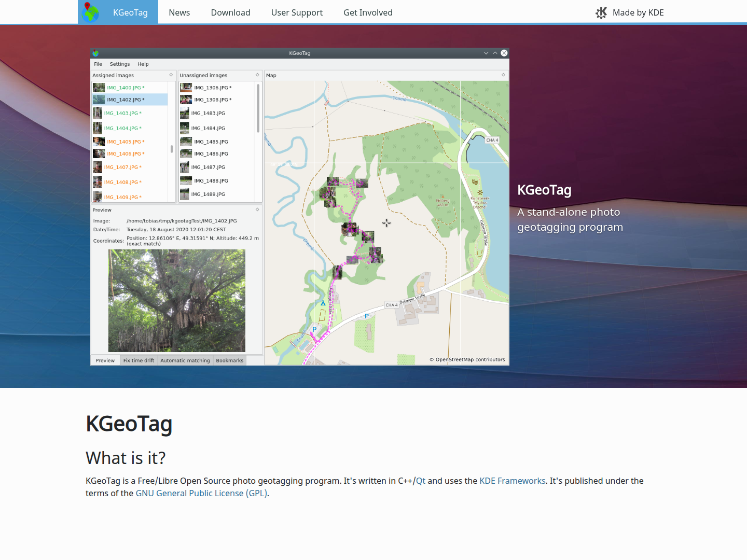Screen dimensions: 747x560
Task: Click the IMG_1489.JPG thumbnail icon
Action: [184, 194]
